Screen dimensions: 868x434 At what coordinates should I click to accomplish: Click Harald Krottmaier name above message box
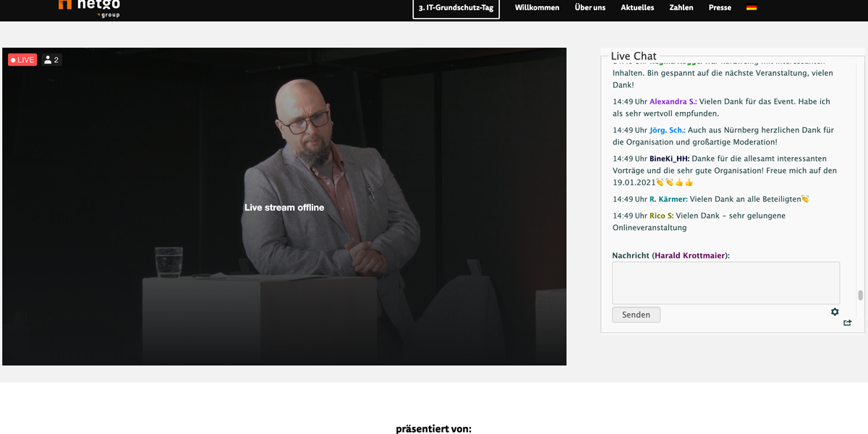pos(690,255)
